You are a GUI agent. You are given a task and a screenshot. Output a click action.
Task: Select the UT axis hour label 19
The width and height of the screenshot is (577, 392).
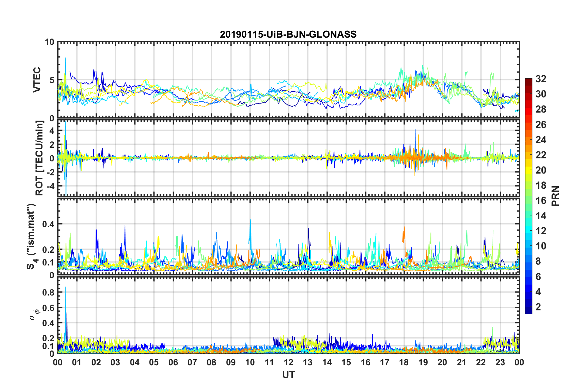coord(423,362)
